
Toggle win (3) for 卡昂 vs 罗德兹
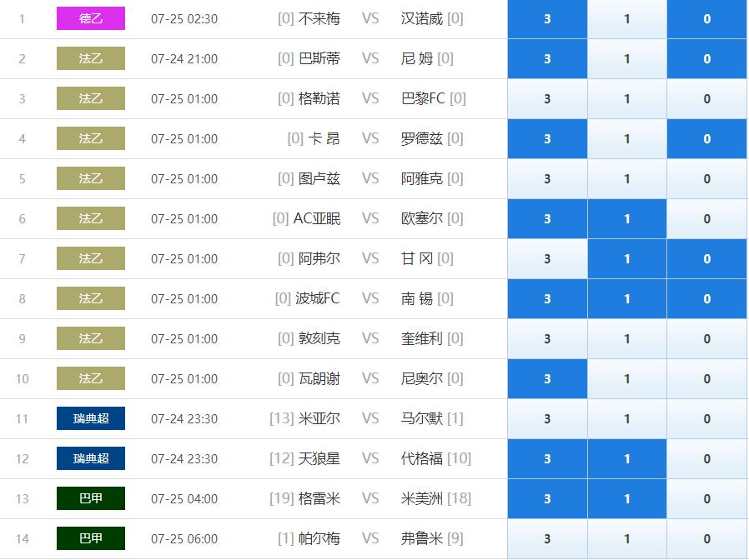(x=547, y=139)
